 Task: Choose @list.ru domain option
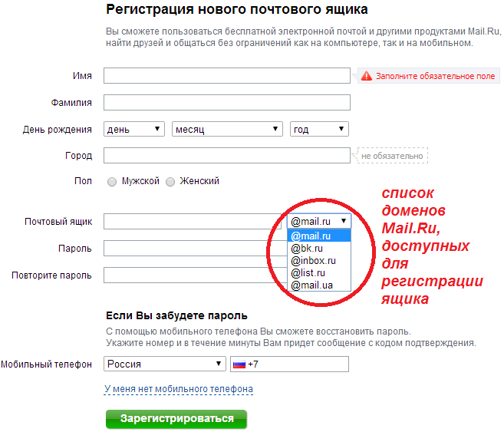point(319,272)
